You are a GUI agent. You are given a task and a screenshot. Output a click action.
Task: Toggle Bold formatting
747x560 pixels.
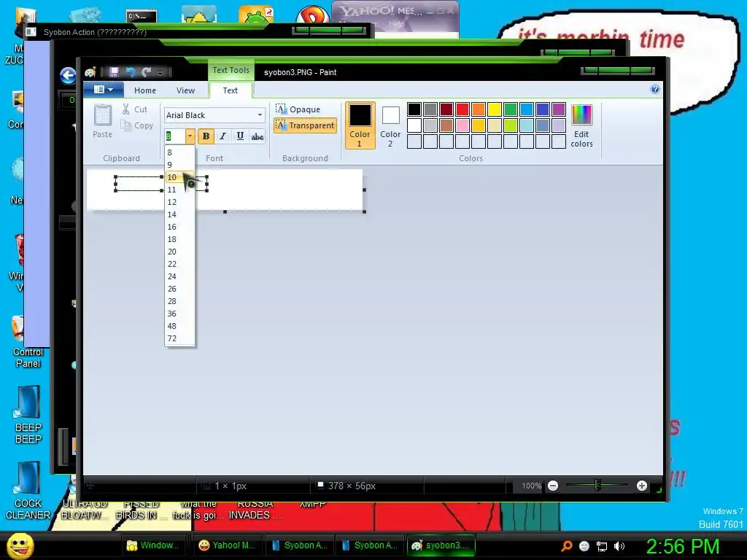coord(206,136)
